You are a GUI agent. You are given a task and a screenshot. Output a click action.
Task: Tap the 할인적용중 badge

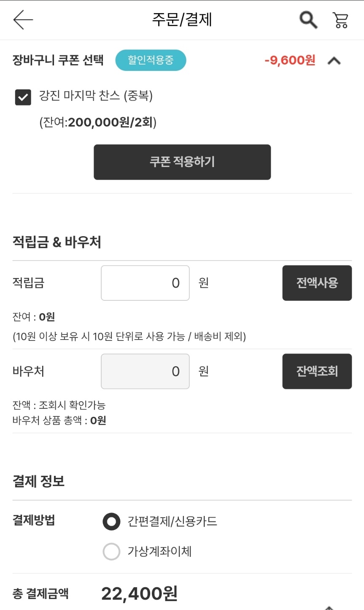coord(151,60)
